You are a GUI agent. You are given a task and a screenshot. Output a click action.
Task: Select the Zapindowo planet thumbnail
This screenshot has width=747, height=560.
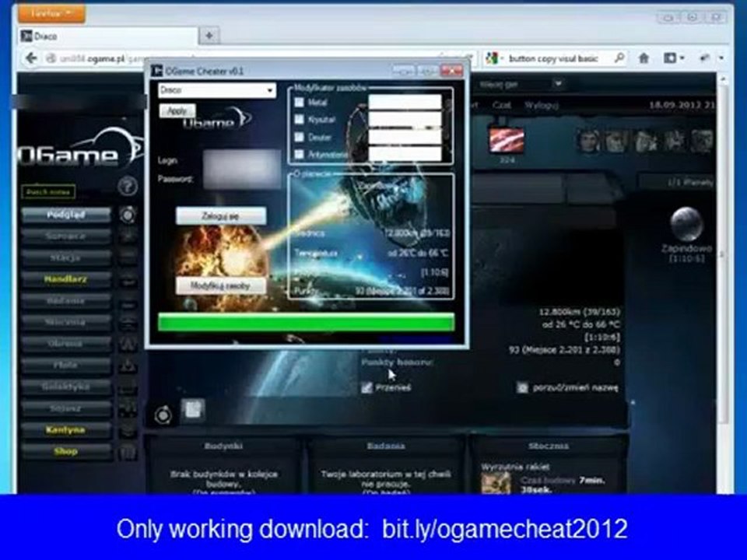click(686, 224)
